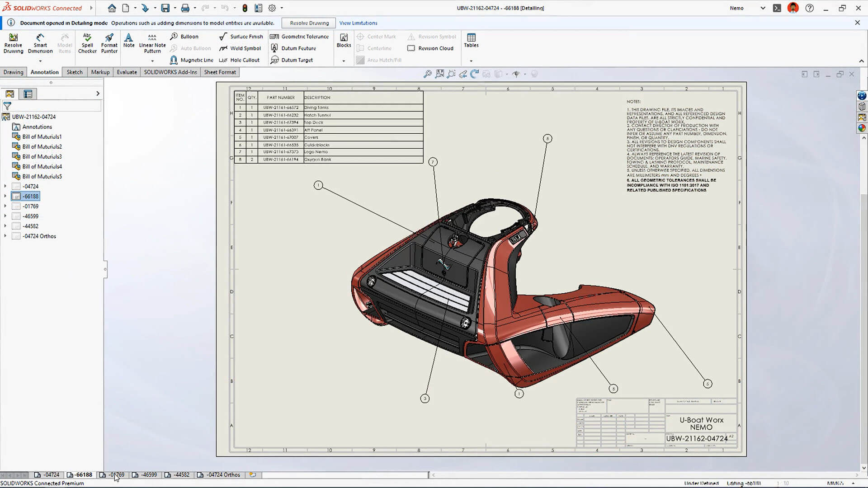Screen dimensions: 868x488
Task: Open the Sheet Format tab
Action: pos(220,72)
